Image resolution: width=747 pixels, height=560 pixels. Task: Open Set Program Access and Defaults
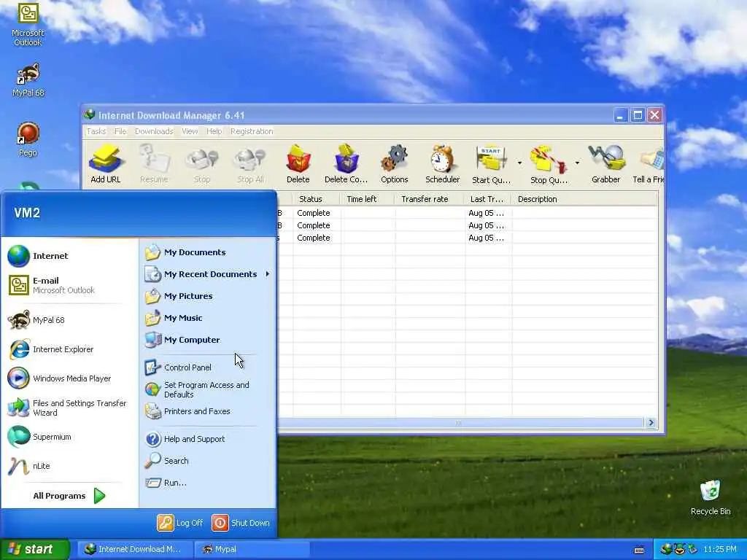[208, 389]
